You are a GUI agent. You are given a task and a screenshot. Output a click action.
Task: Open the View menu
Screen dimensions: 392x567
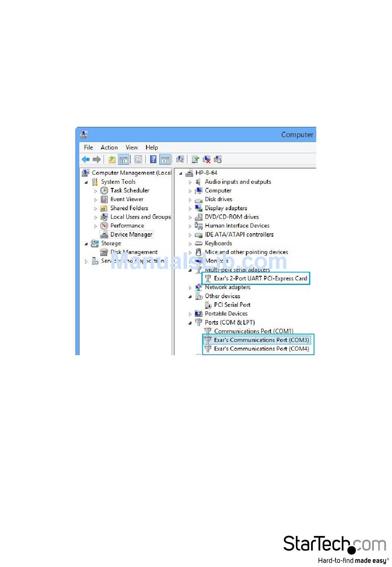tap(132, 147)
